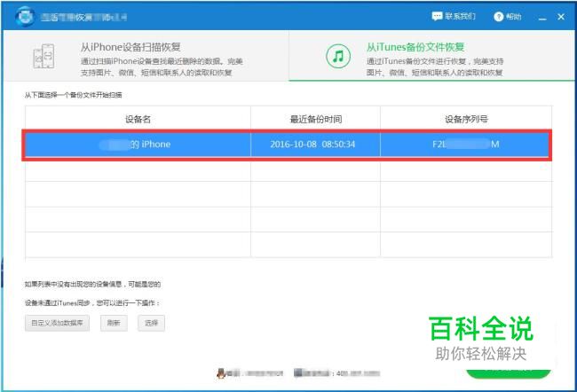Viewport: 577px width, 392px height.
Task: Open the 帮助 help question mark icon
Action: [498, 17]
